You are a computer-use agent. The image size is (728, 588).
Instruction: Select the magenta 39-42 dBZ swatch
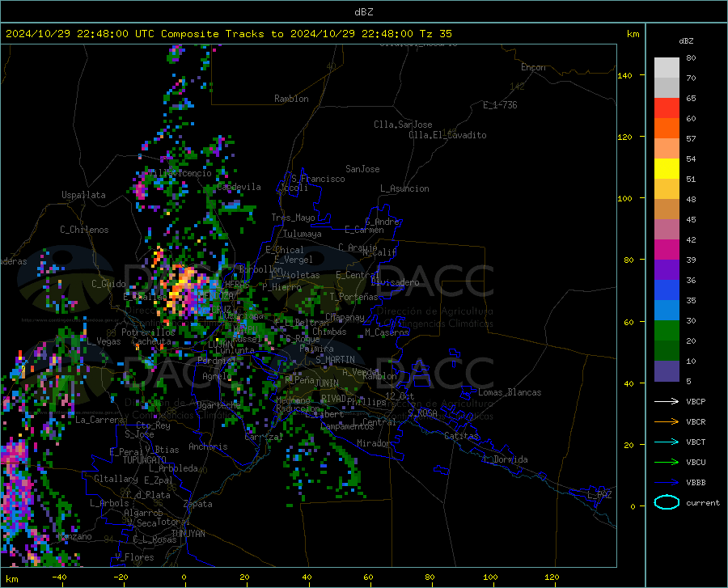tap(667, 250)
